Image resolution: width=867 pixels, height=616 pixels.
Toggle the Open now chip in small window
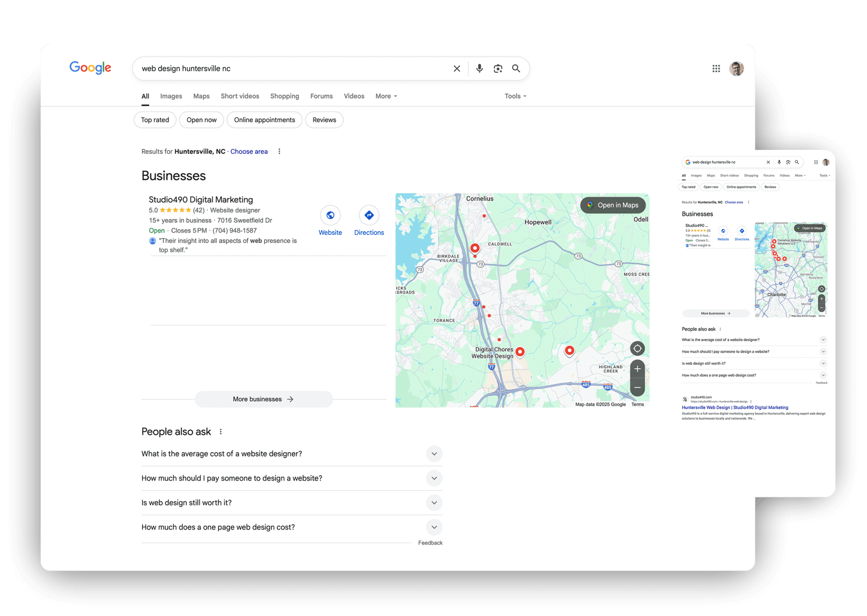(x=711, y=187)
